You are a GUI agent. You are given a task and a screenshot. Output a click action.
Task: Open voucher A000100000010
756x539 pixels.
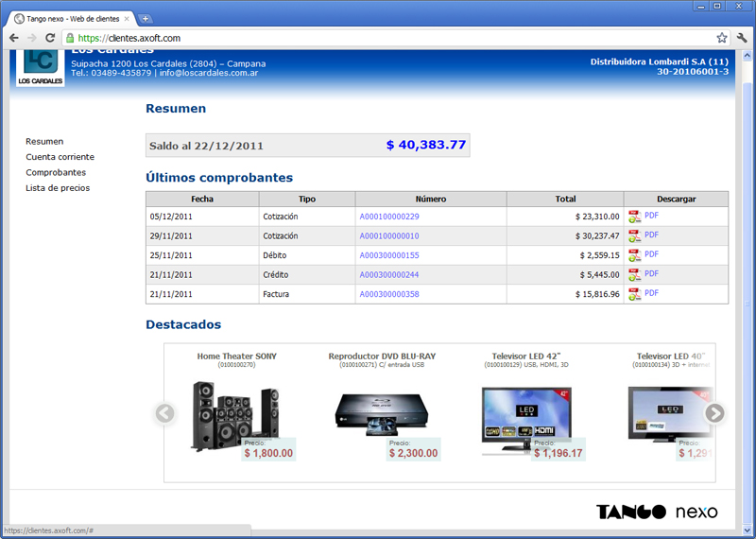click(389, 236)
